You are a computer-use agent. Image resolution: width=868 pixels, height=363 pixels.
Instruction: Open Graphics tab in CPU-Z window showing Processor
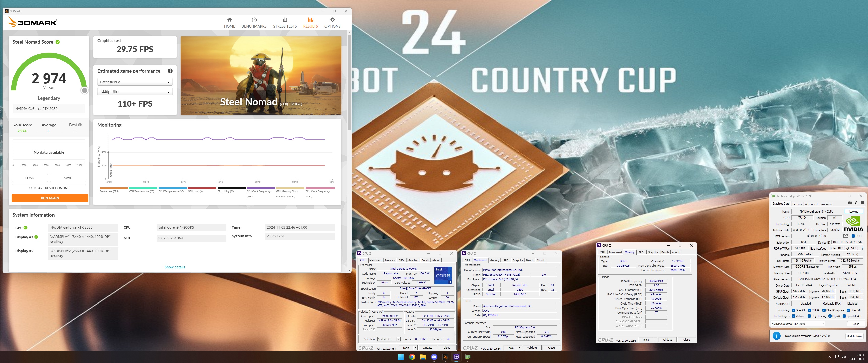coord(414,260)
